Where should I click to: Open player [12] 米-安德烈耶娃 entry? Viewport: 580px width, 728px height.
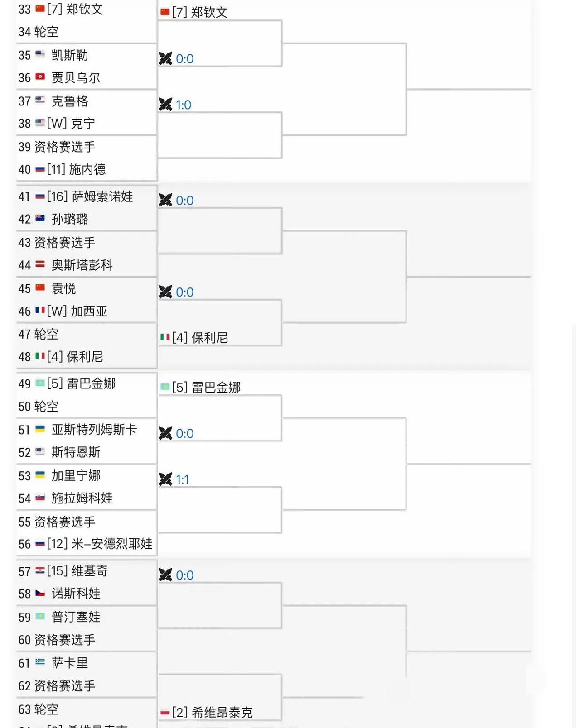(100, 544)
